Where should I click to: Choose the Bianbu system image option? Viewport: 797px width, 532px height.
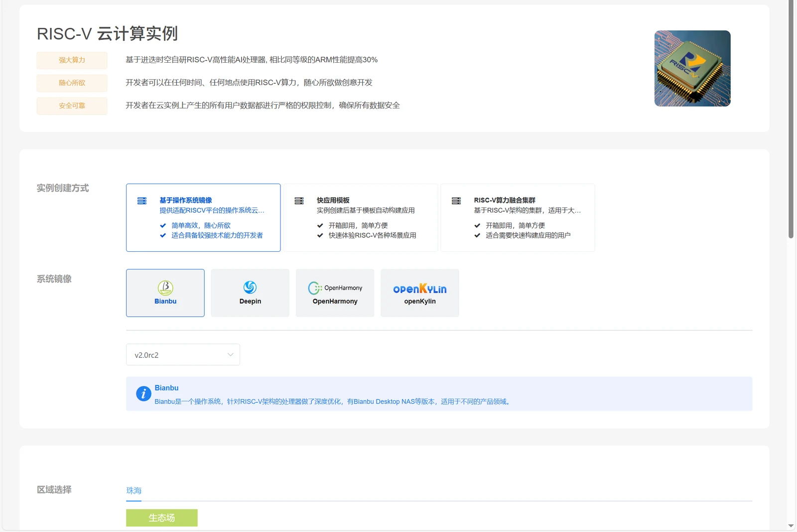click(165, 293)
